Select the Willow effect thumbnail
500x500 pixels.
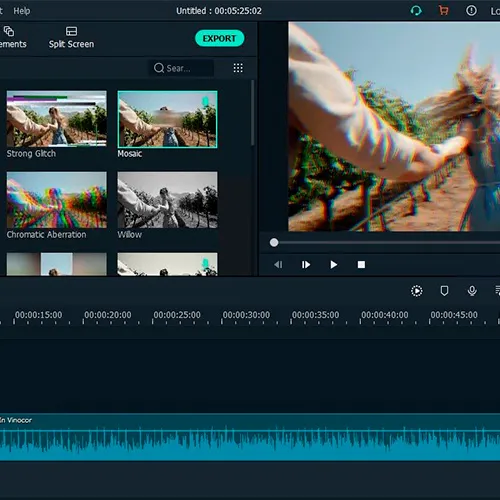click(167, 200)
